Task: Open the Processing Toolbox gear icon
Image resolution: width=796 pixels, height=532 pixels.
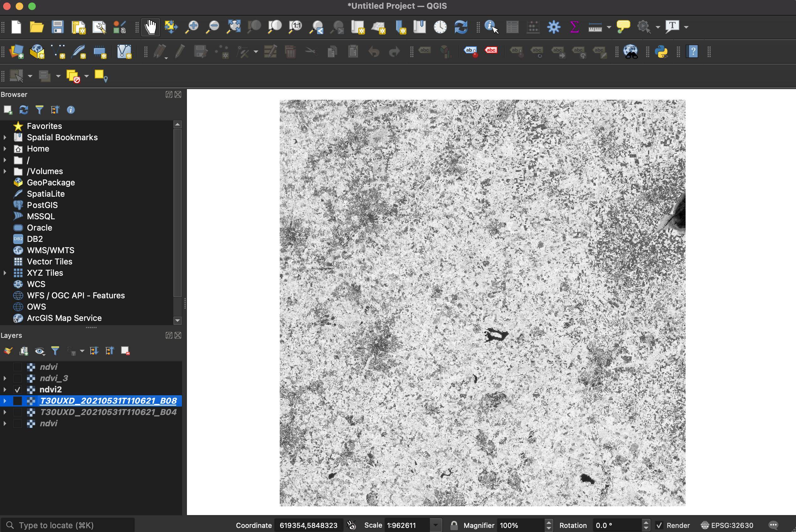Action: click(x=554, y=27)
